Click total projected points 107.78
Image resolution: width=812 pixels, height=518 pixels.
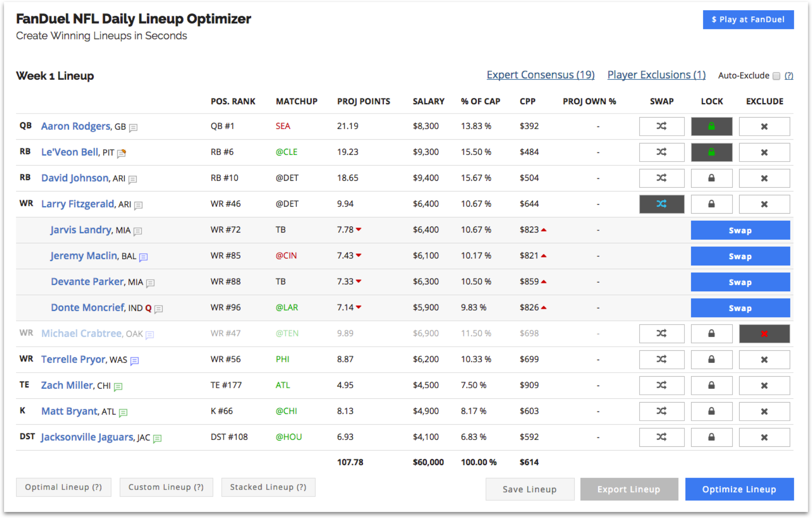[x=350, y=462]
